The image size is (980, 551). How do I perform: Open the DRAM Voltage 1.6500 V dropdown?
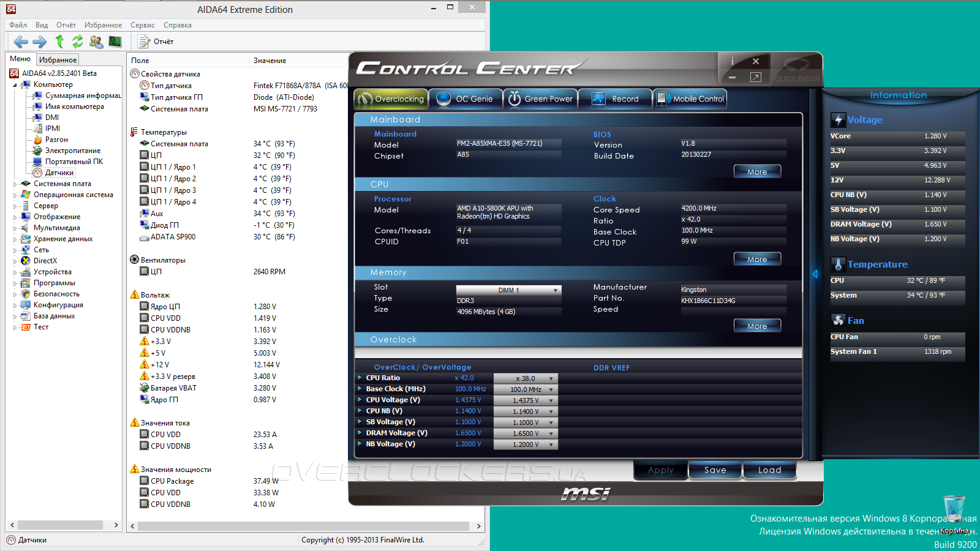[x=526, y=433]
